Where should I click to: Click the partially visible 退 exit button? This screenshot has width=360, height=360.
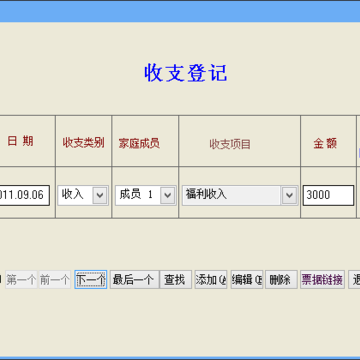pyautogui.click(x=354, y=280)
